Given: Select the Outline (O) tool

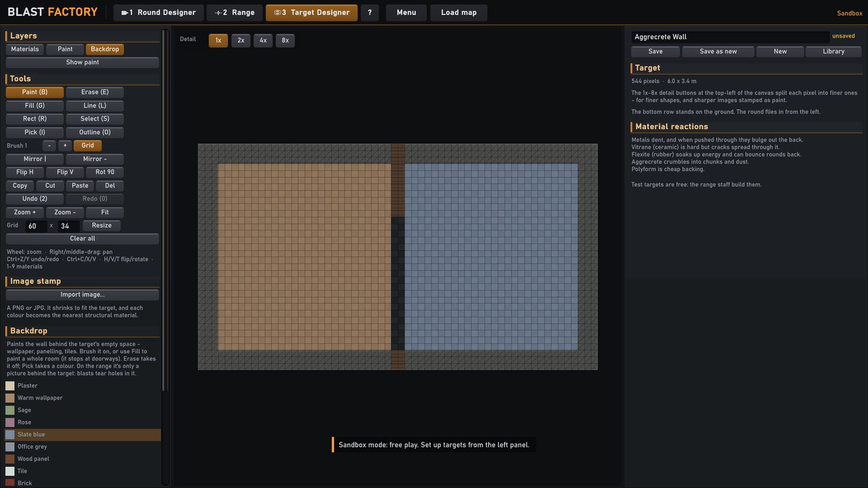Looking at the screenshot, I should point(95,132).
